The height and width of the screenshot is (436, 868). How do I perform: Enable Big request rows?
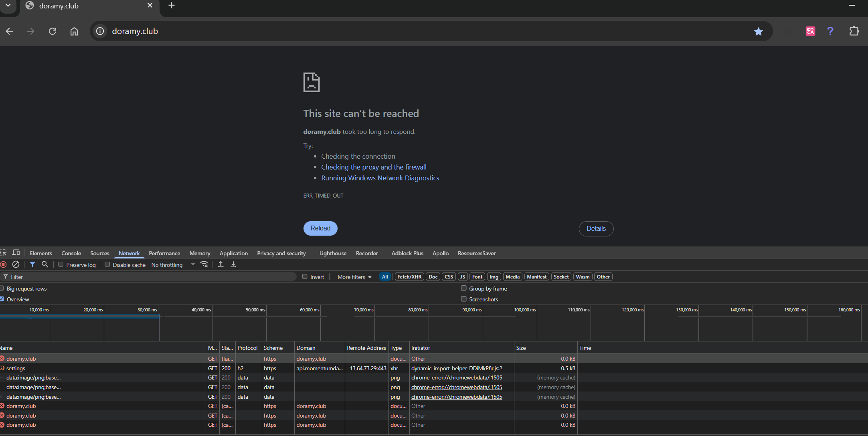click(x=2, y=288)
